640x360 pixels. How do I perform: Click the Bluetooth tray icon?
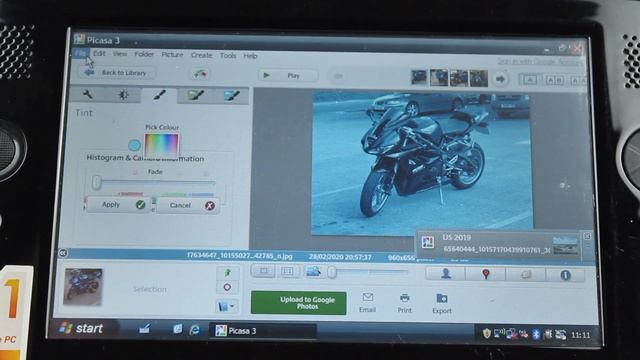(x=536, y=335)
